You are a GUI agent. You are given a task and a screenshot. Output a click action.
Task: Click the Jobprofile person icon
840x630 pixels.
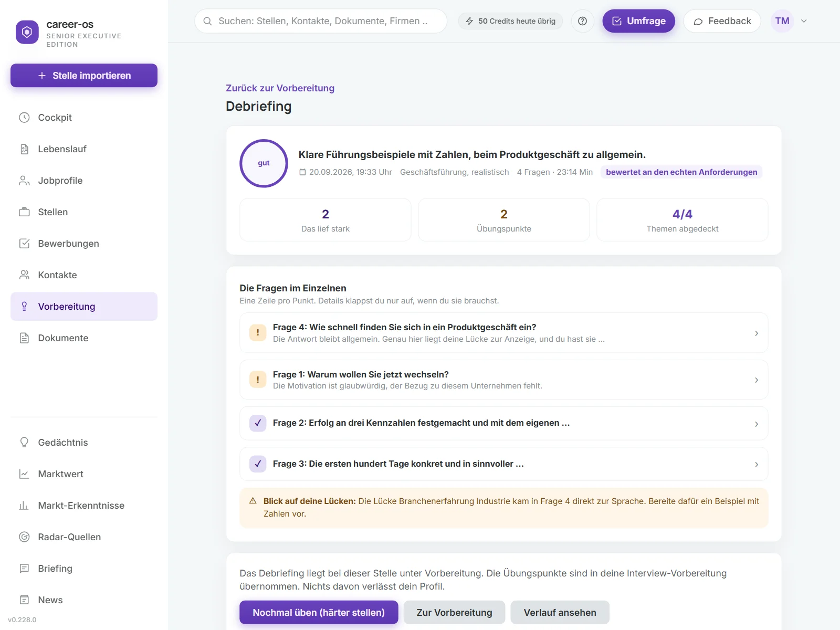tap(24, 181)
